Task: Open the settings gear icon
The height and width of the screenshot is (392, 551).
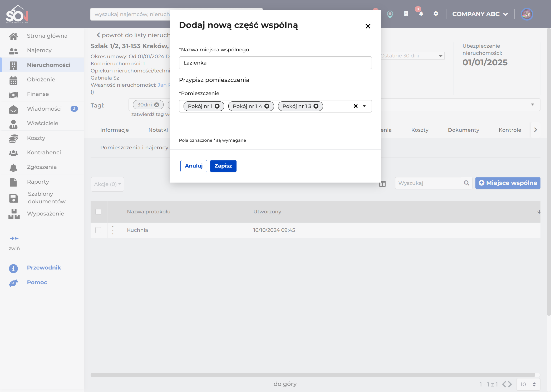Action: (436, 14)
